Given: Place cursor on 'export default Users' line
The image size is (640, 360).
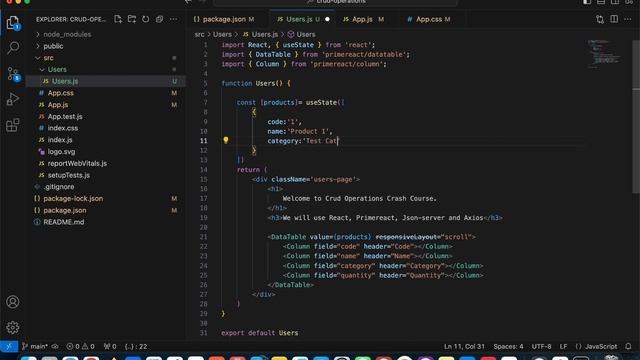Looking at the screenshot, I should tap(260, 333).
